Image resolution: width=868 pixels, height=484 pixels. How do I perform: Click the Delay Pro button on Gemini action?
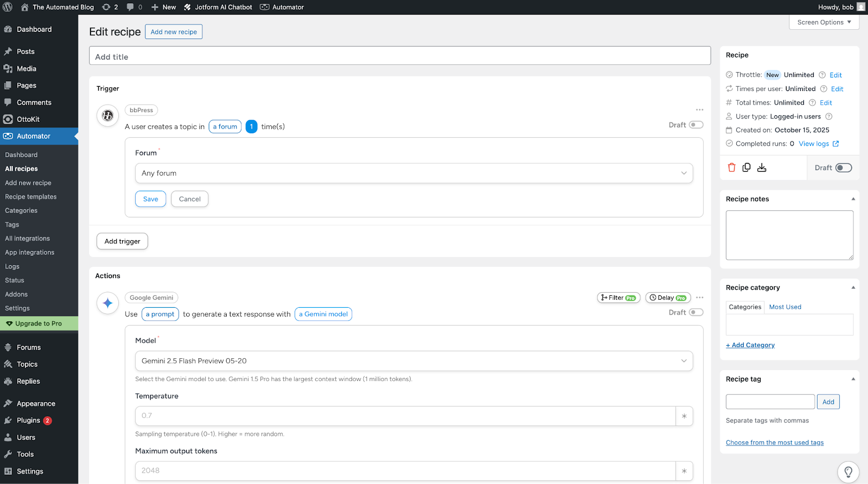click(668, 298)
